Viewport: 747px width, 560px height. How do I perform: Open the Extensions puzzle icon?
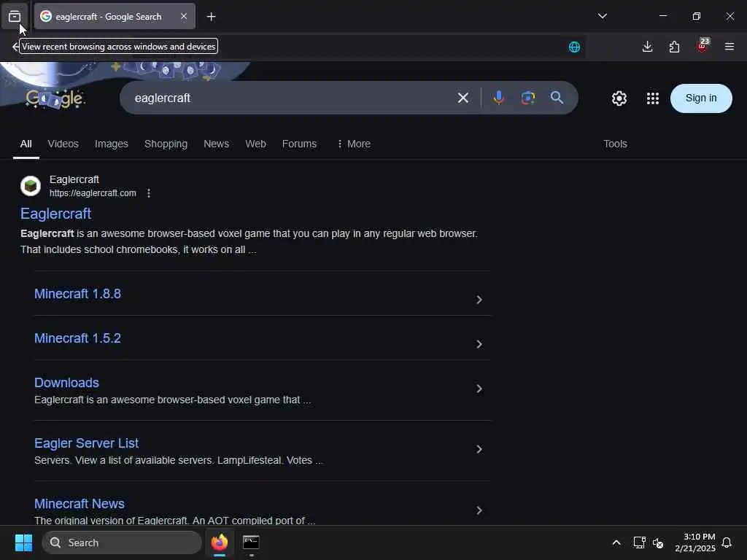click(x=674, y=47)
